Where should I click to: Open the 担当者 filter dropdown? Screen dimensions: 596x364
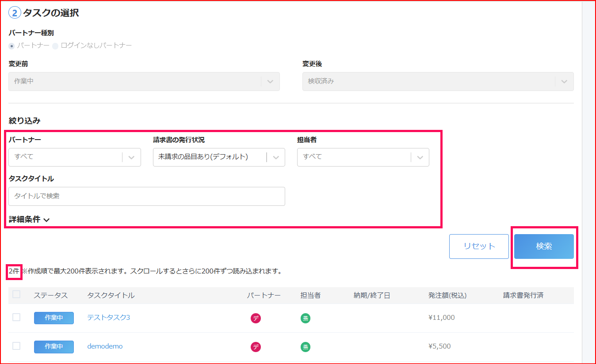click(x=363, y=157)
